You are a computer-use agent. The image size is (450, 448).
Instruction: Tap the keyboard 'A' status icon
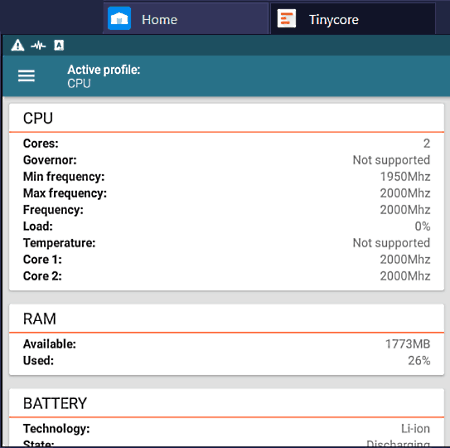pyautogui.click(x=59, y=45)
